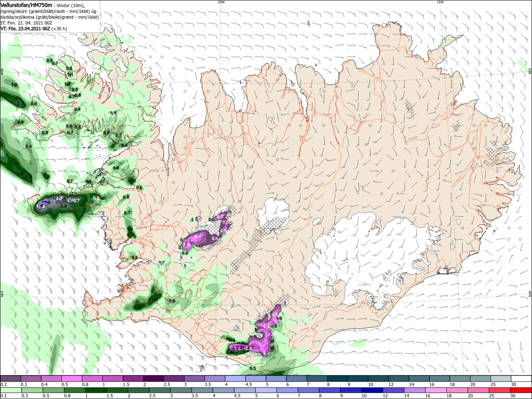Click the 'slydda/snjókoma' text in the header
This screenshot has width=532, height=399.
[17, 17]
